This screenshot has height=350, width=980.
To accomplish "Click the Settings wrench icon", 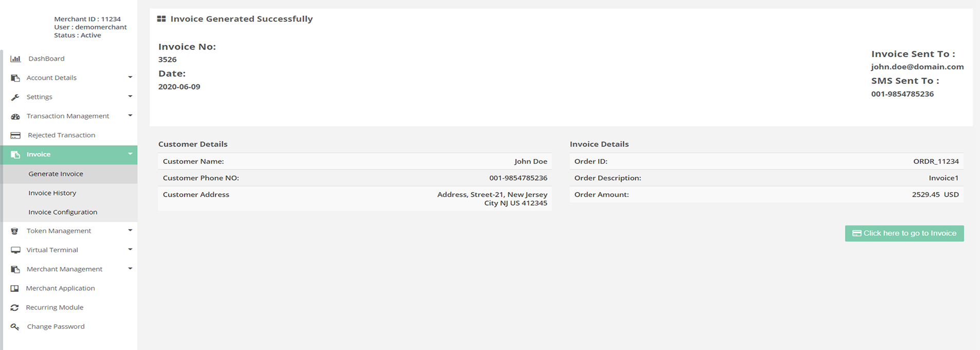I will (15, 97).
